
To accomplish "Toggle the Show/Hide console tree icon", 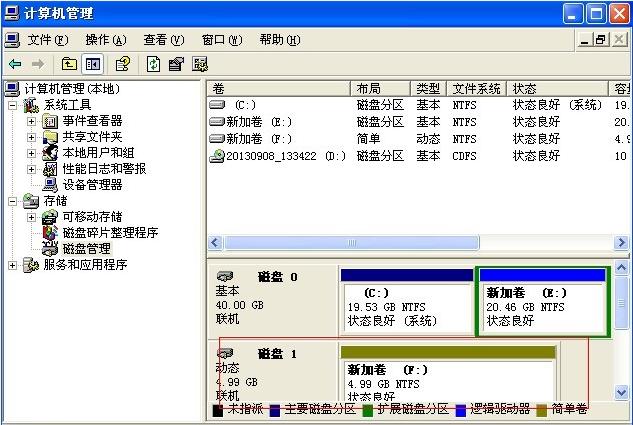I will [92, 64].
